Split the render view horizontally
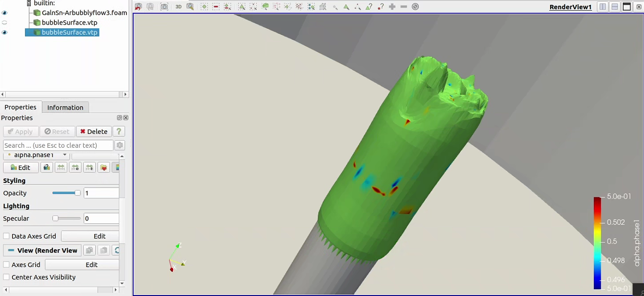This screenshot has height=296, width=644. click(x=603, y=7)
